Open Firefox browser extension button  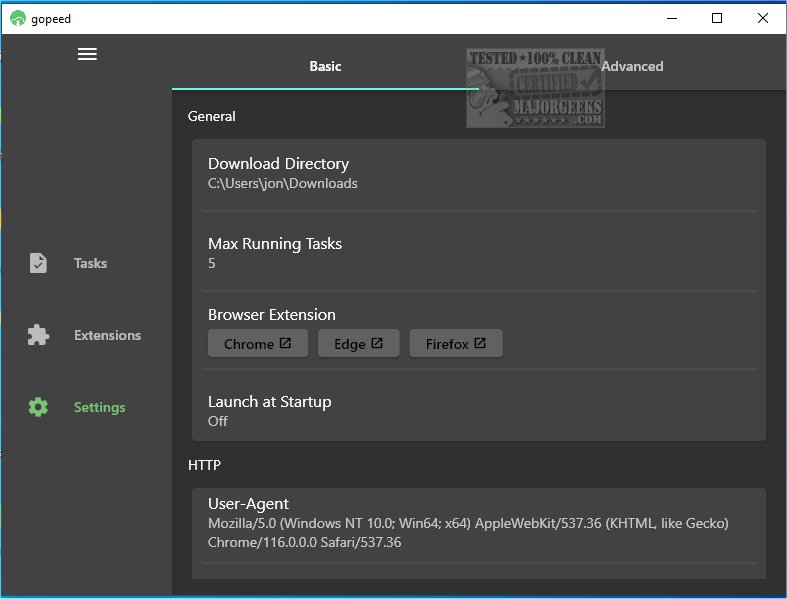pyautogui.click(x=456, y=343)
